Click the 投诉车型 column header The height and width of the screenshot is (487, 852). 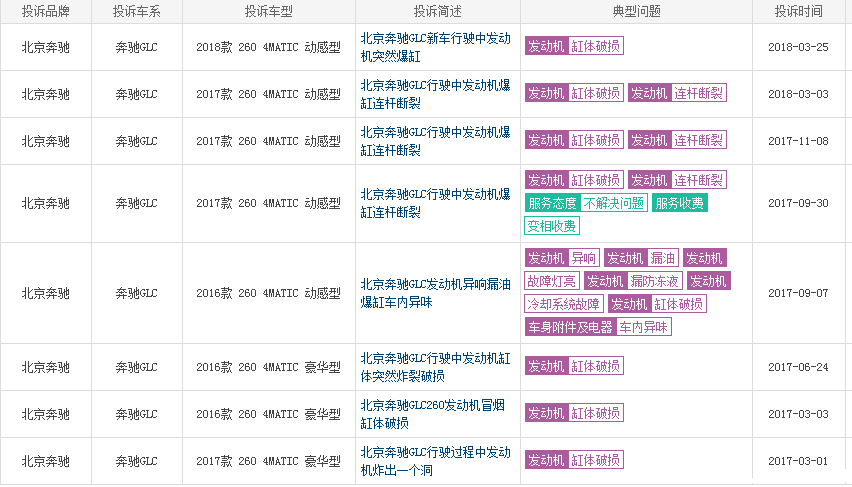pyautogui.click(x=268, y=12)
